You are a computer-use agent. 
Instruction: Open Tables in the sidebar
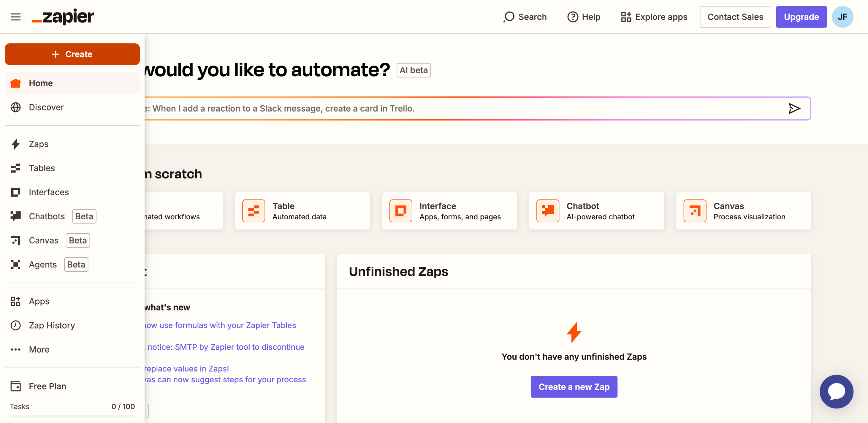(x=42, y=168)
